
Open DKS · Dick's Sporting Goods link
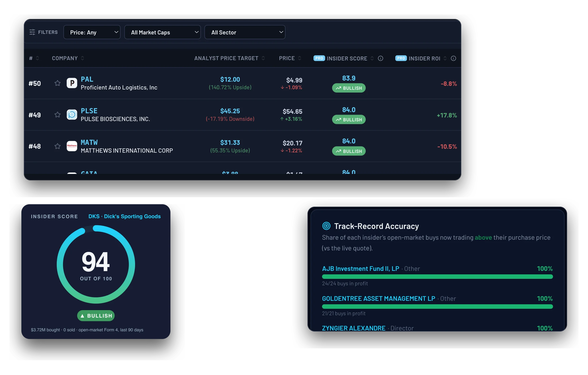pos(124,216)
